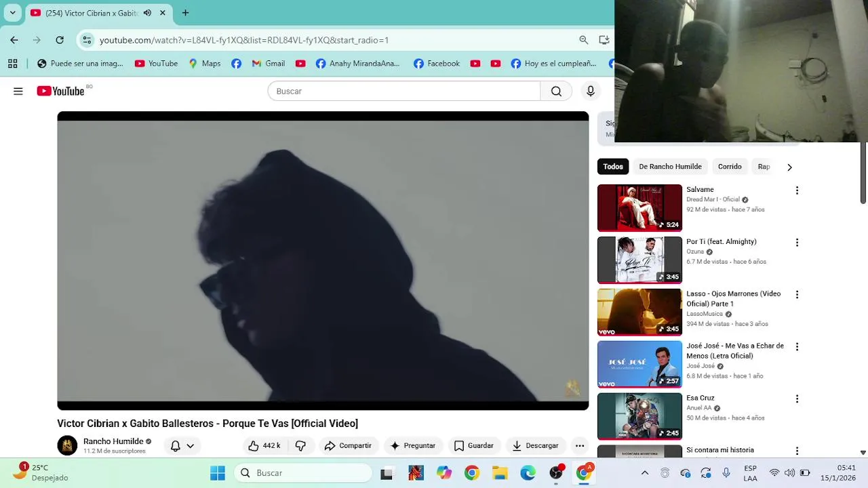
Task: Mute the tab via the speaker icon
Action: point(147,13)
